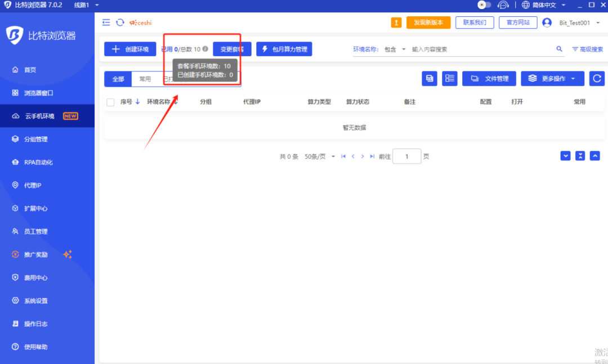Switch to list view layout icon

[x=449, y=78]
